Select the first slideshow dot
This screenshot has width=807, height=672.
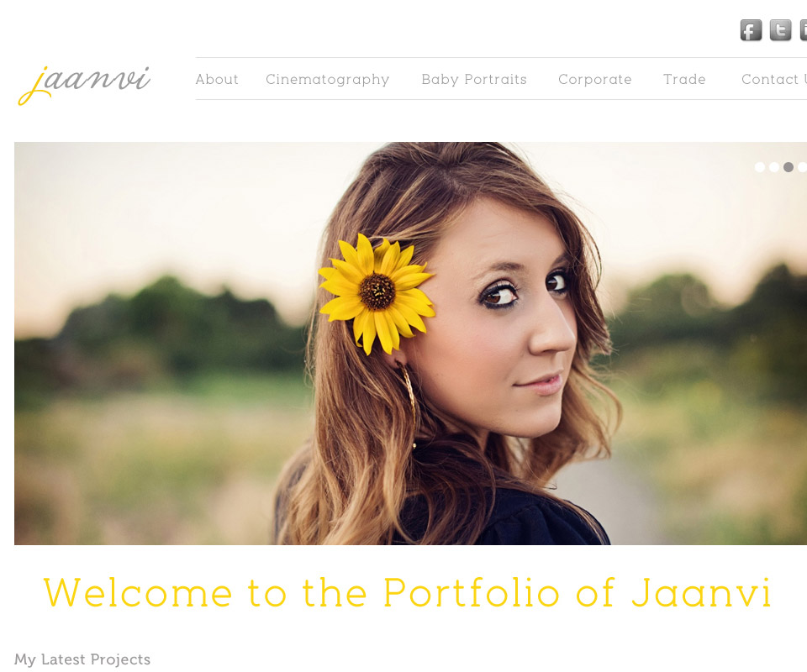point(760,167)
